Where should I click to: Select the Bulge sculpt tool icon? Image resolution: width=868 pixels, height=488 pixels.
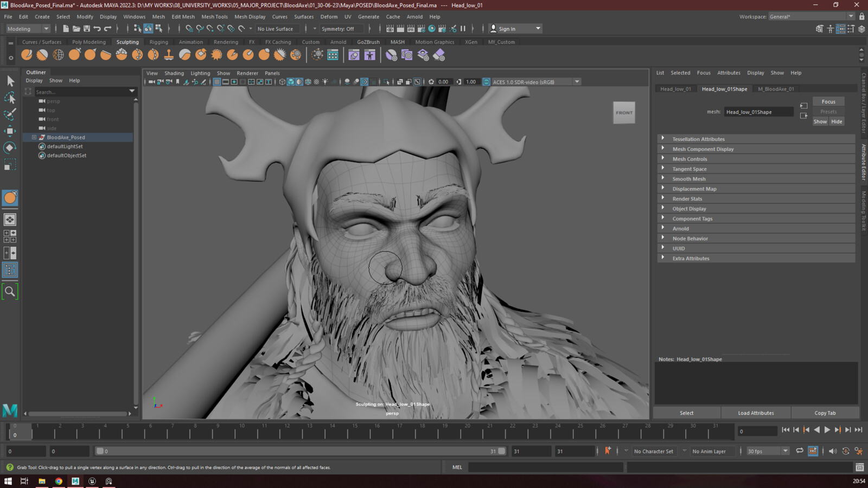[264, 55]
